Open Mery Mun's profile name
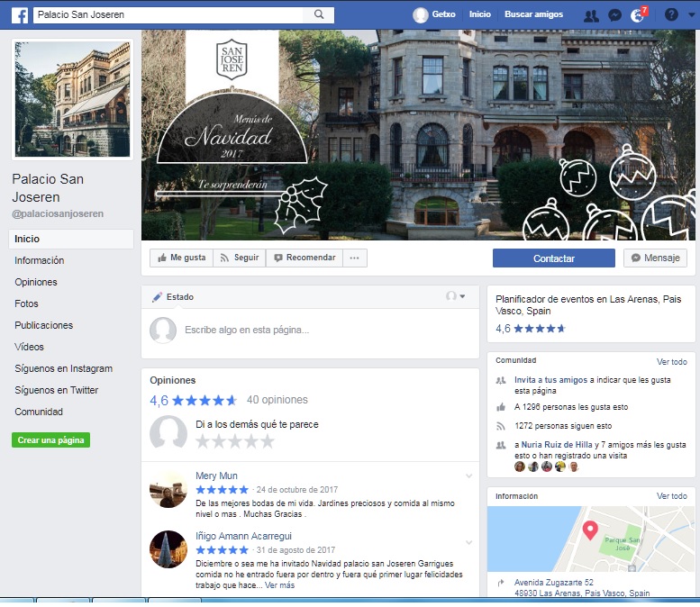 216,476
